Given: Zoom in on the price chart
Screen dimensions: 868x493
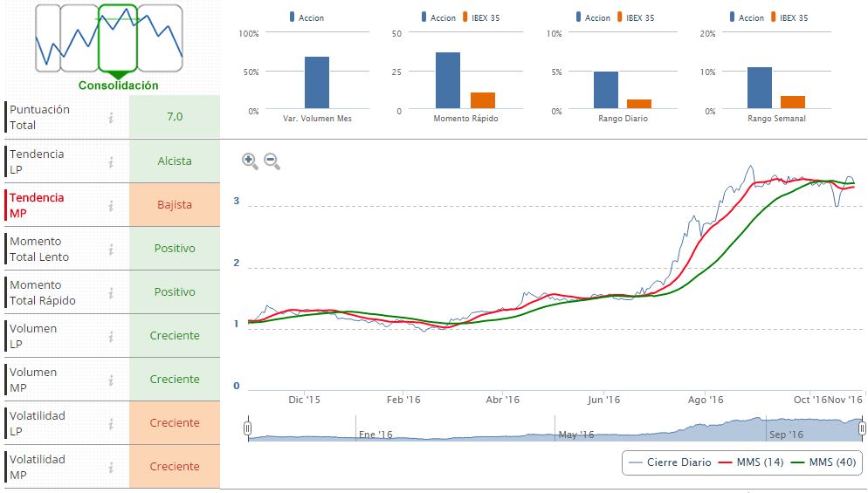Looking at the screenshot, I should tap(250, 161).
